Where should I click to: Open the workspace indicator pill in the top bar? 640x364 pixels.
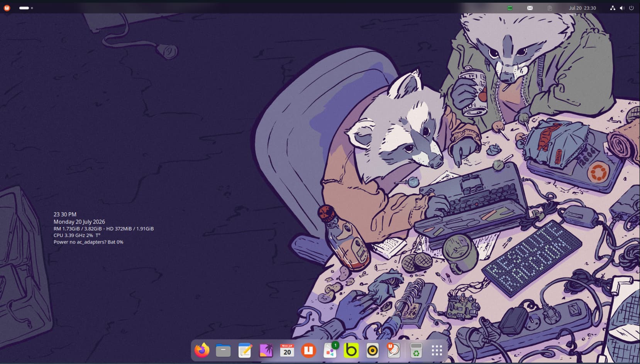[x=26, y=8]
